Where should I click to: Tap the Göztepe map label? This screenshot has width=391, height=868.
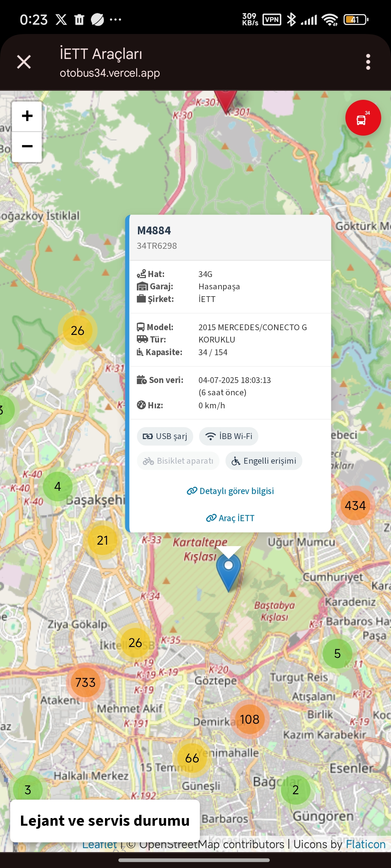[216, 681]
